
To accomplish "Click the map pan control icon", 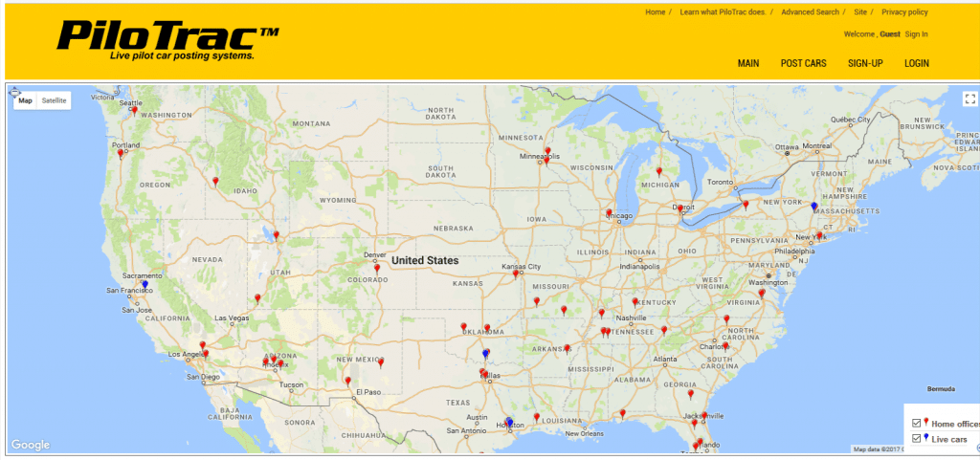I will pos(15,93).
